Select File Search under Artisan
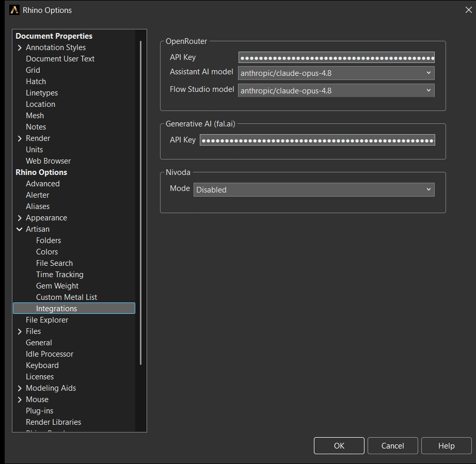Image resolution: width=476 pixels, height=464 pixels. [54, 263]
